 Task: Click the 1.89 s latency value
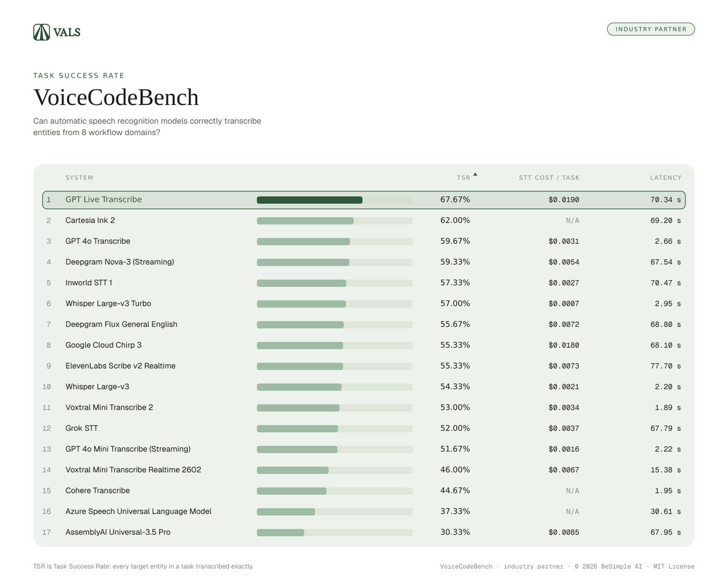pyautogui.click(x=668, y=407)
